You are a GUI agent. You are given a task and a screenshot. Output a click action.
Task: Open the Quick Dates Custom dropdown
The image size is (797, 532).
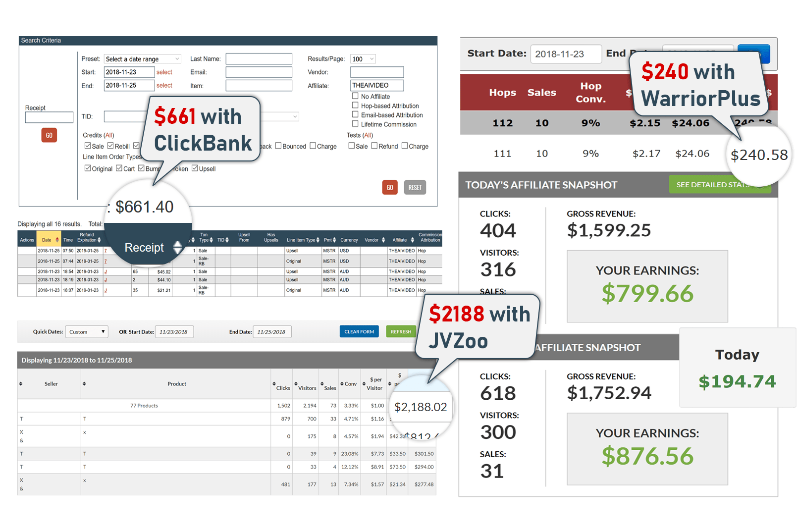[x=87, y=332]
